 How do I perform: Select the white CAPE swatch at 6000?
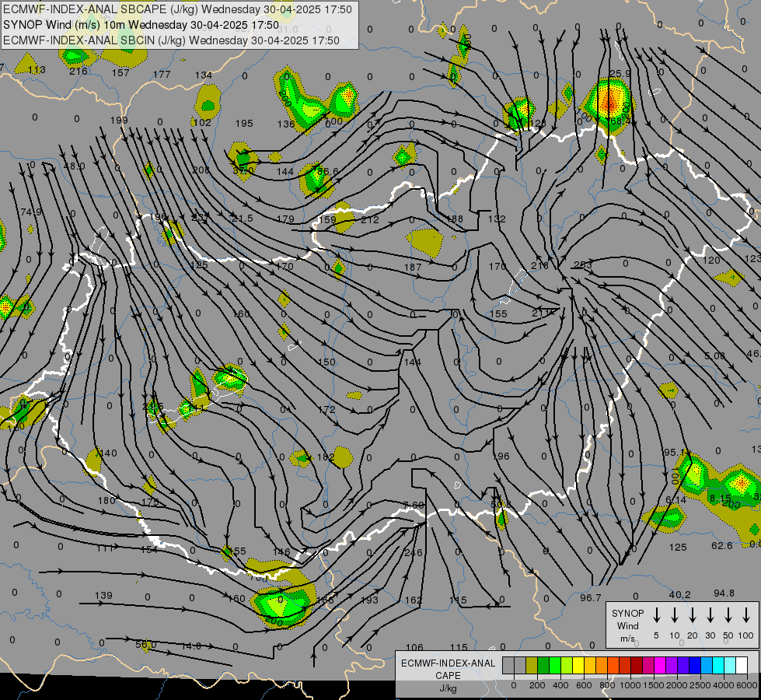click(x=741, y=666)
